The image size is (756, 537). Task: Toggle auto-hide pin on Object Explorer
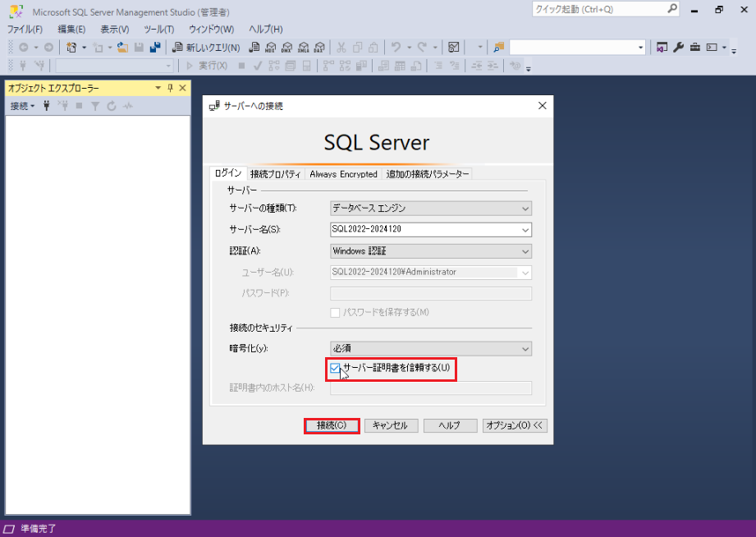click(x=170, y=88)
